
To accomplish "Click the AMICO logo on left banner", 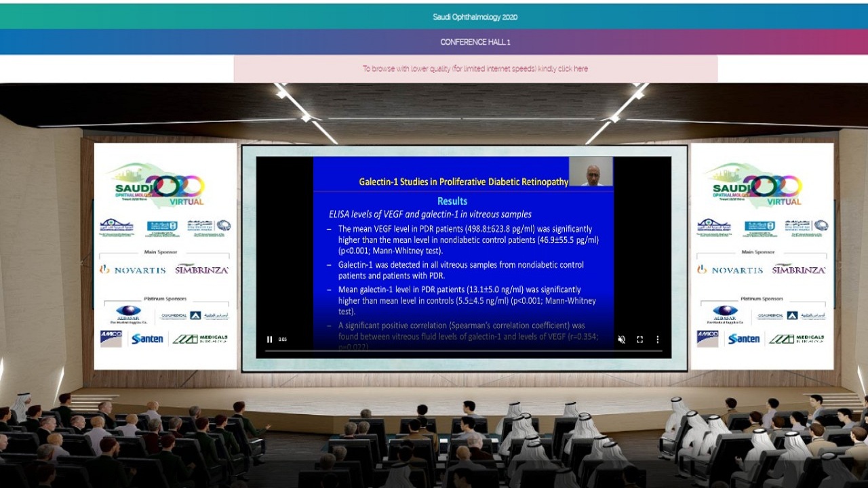I will [111, 338].
